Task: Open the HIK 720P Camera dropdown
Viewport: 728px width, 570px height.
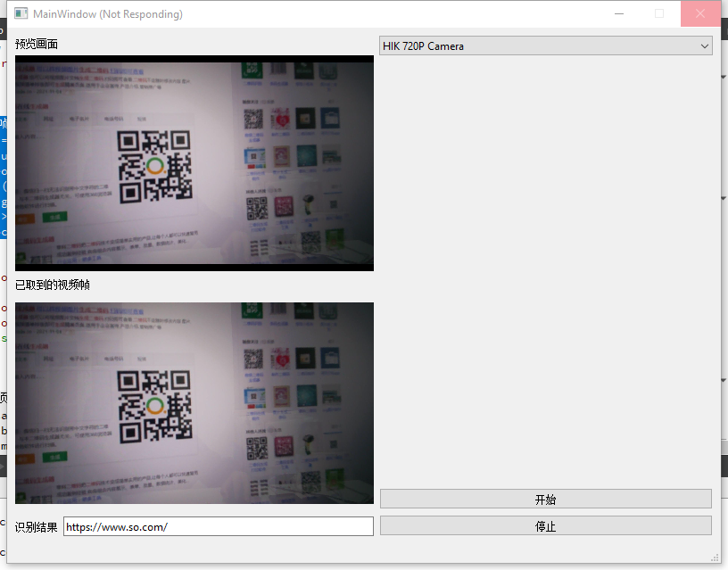Action: tap(545, 45)
